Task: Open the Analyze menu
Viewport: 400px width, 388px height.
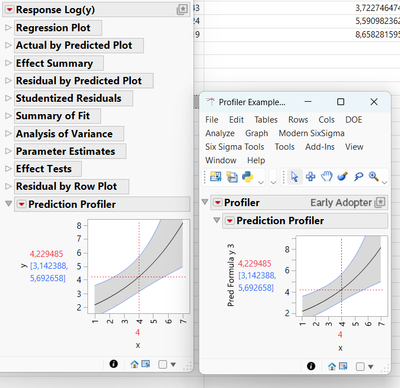Action: [220, 133]
